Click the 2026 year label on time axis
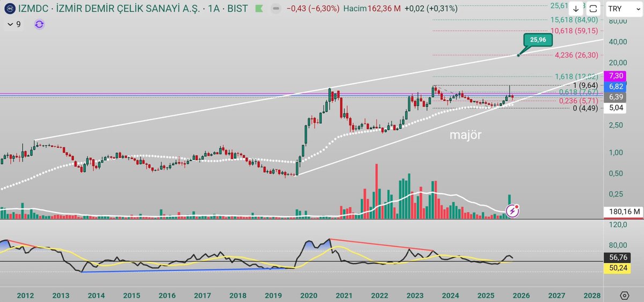The image size is (644, 302). coord(521,296)
